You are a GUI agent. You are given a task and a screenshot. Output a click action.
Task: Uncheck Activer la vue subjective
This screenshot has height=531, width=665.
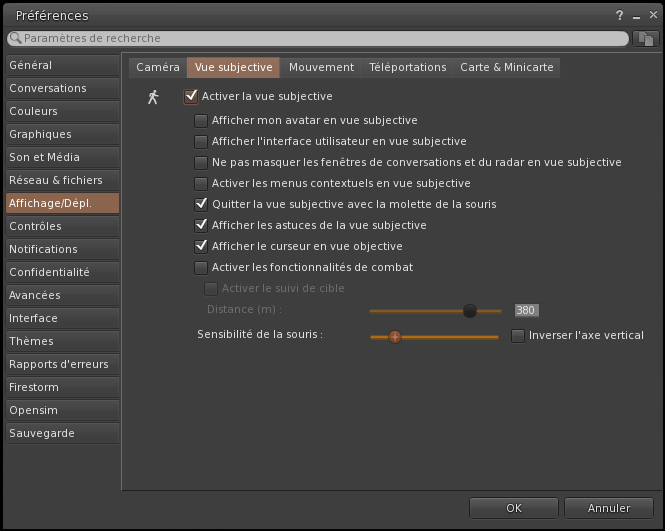(x=191, y=97)
